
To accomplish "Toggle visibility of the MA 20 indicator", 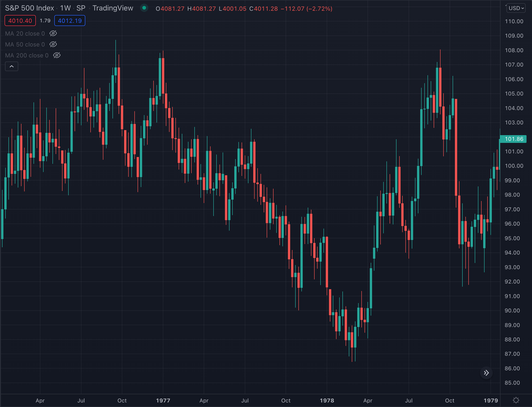I will [53, 33].
